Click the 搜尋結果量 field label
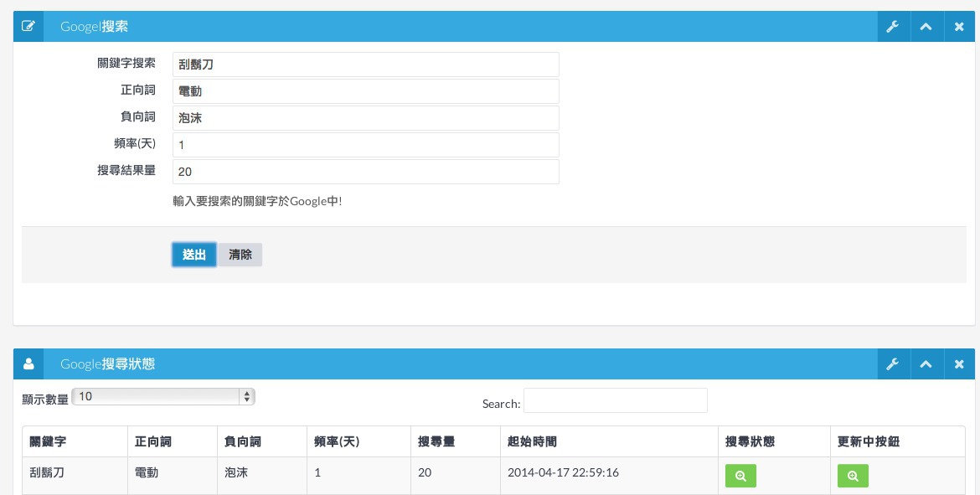 (126, 170)
